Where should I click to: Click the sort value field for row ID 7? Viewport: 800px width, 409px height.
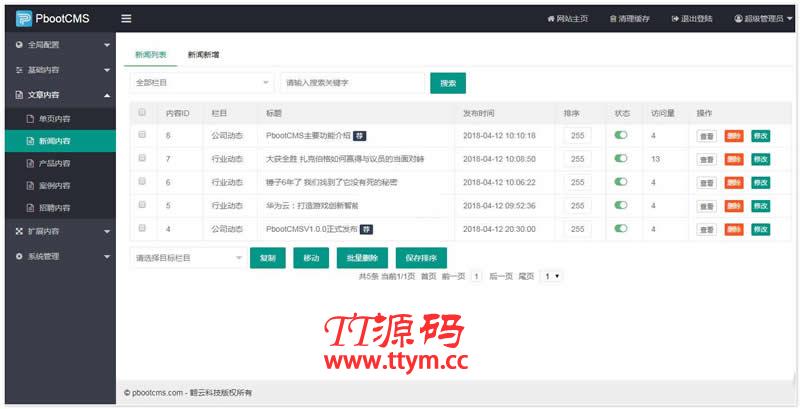pyautogui.click(x=578, y=159)
